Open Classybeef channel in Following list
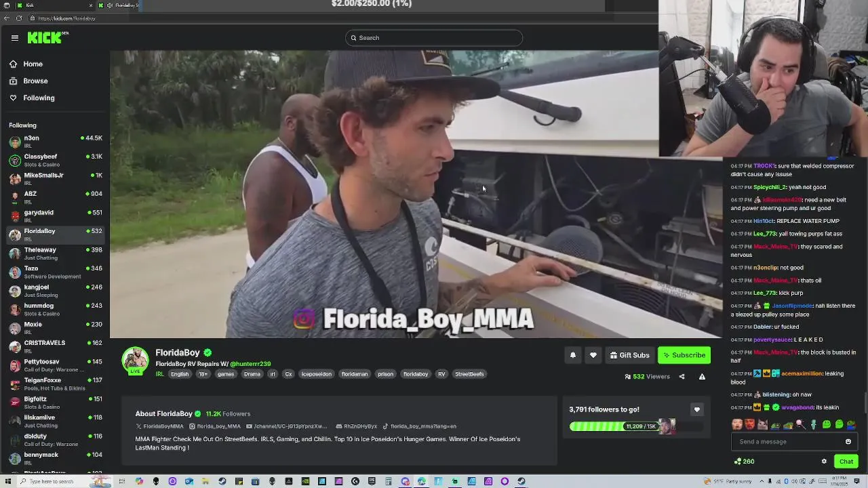The image size is (868, 488). 55,160
